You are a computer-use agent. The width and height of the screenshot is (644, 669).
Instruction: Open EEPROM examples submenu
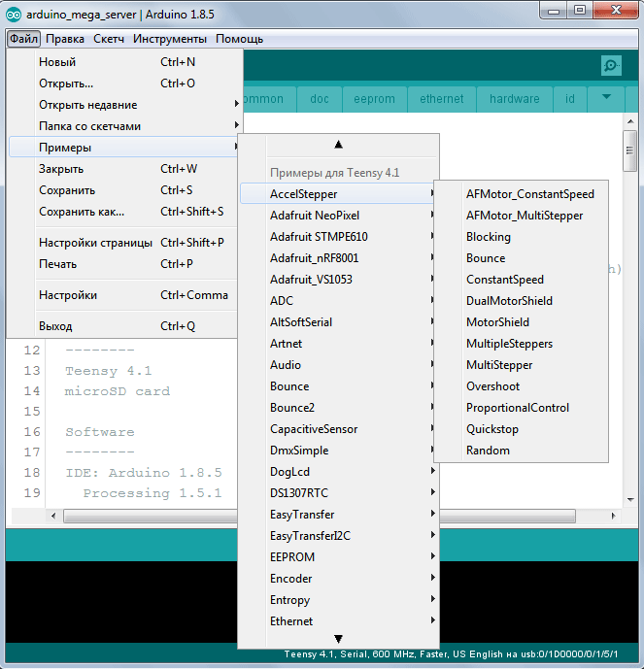pyautogui.click(x=338, y=557)
